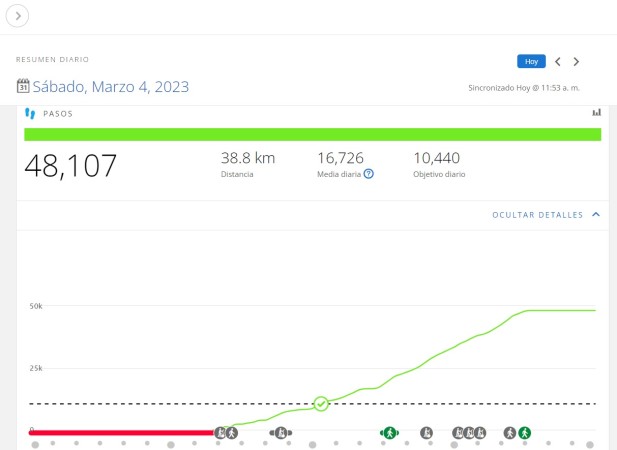Click the Sábado, Marzo 4, 2023 date
Screen dimensions: 617x450
111,87
